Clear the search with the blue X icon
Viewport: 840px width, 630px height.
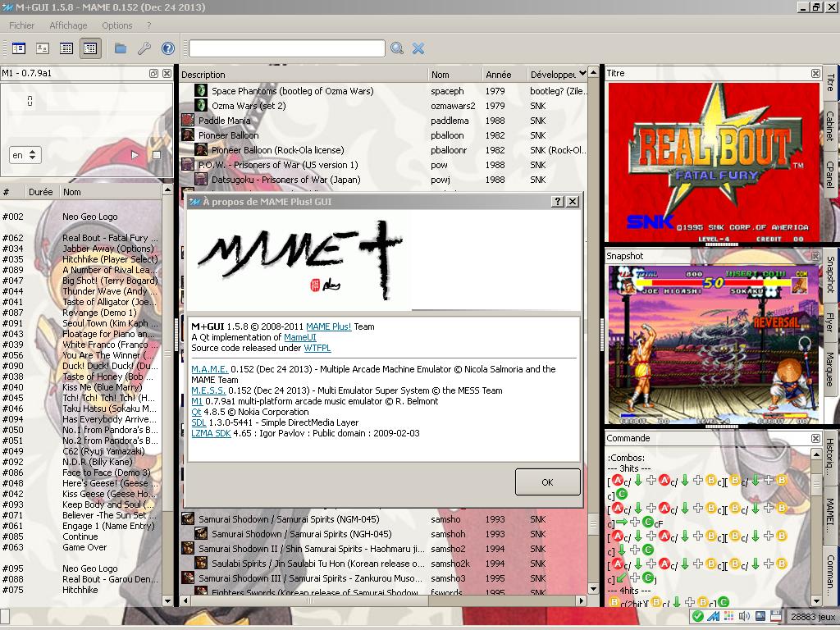click(x=418, y=48)
